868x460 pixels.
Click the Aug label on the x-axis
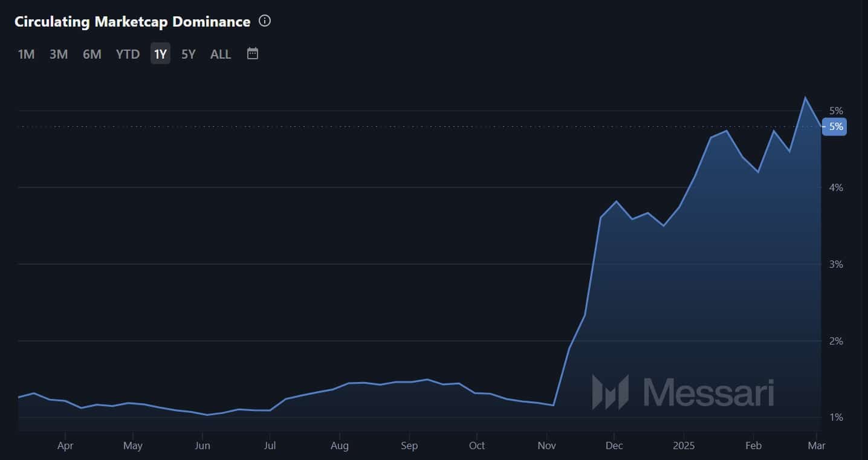[340, 446]
